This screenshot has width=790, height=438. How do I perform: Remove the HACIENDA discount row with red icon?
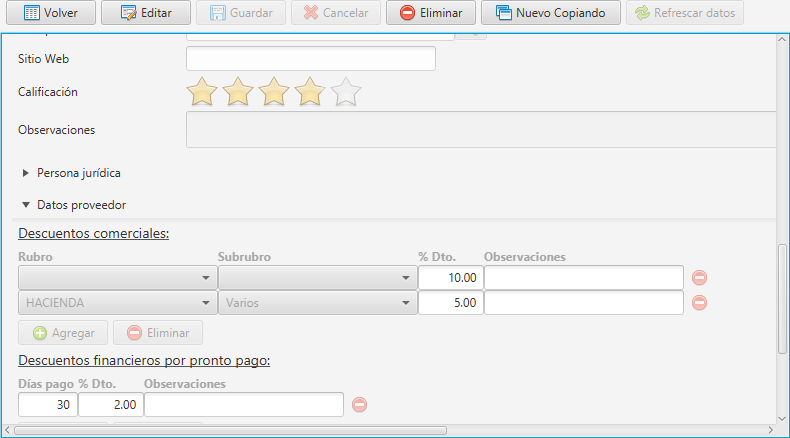click(699, 303)
